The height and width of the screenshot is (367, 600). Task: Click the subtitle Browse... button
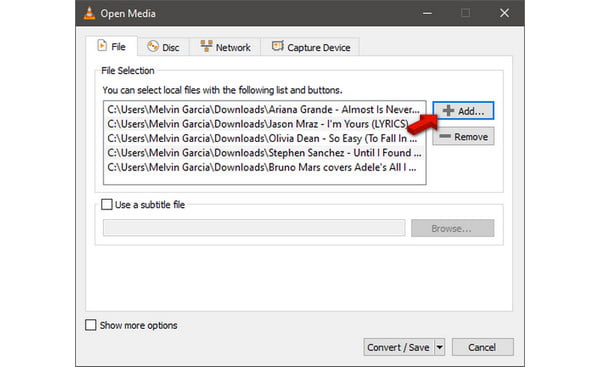(x=452, y=228)
